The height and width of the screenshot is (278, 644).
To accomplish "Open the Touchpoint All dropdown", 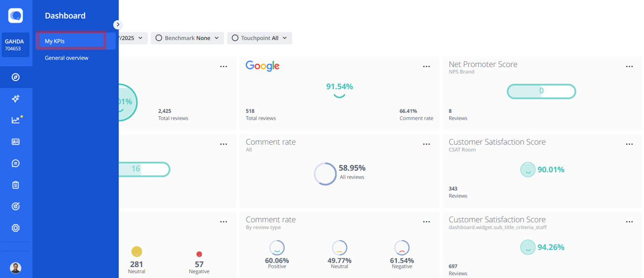I will click(260, 38).
